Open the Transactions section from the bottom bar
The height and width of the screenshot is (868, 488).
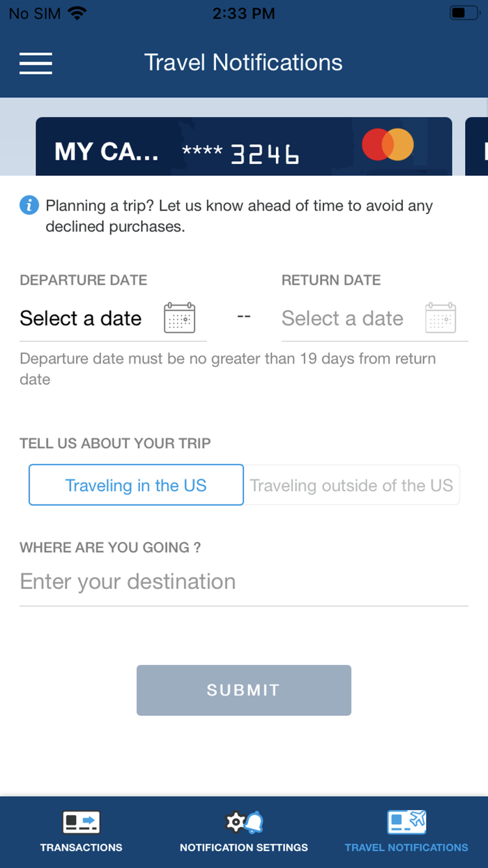(81, 830)
